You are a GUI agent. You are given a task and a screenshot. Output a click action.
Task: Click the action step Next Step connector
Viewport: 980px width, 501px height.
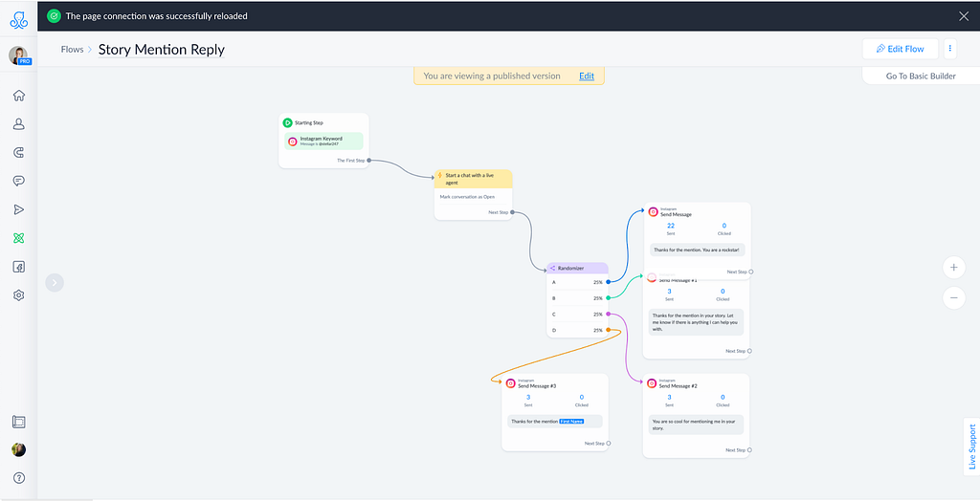pos(512,212)
